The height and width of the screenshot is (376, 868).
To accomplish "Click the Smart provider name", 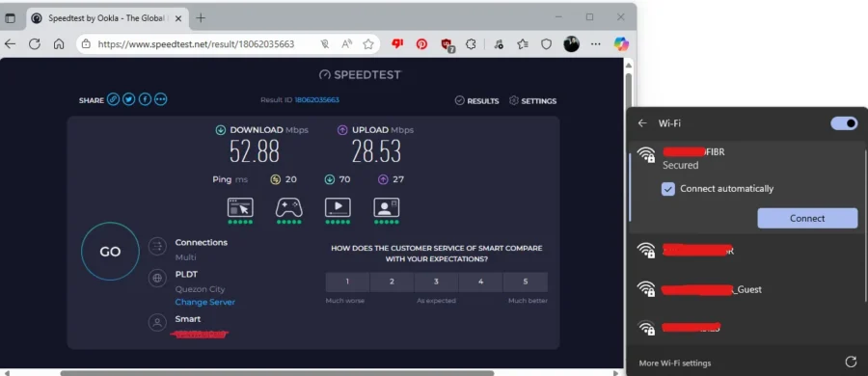I will click(188, 319).
